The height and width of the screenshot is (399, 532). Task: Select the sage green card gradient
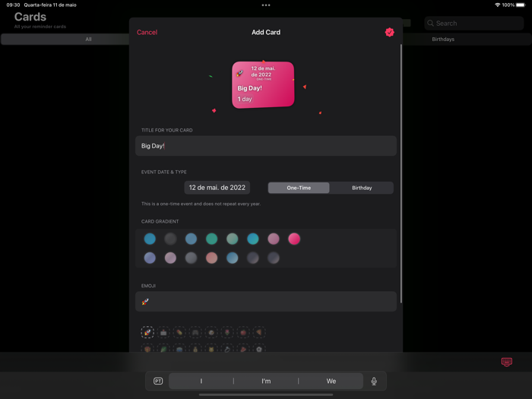tap(233, 239)
